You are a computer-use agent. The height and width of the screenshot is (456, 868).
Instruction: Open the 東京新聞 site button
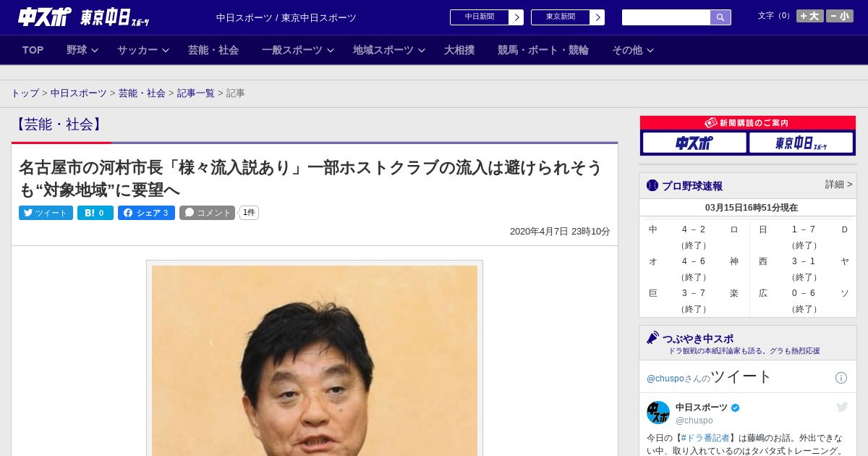pos(561,17)
